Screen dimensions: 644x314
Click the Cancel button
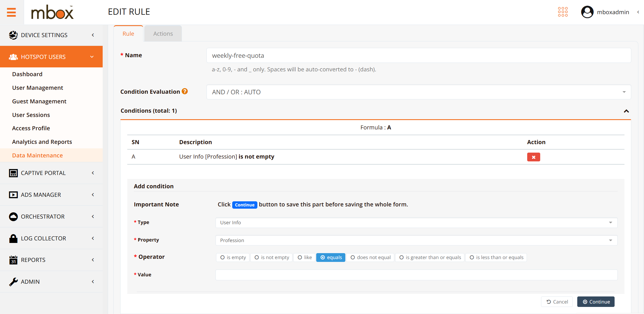pyautogui.click(x=557, y=302)
